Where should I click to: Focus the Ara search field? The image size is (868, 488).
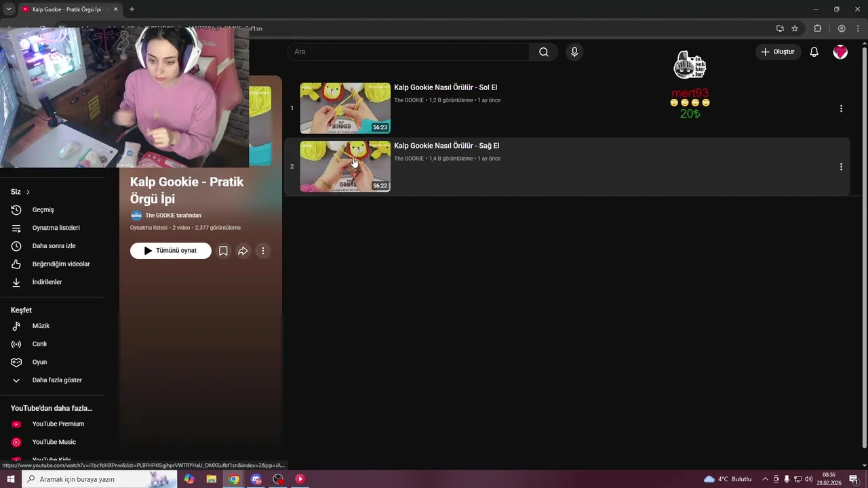click(408, 52)
